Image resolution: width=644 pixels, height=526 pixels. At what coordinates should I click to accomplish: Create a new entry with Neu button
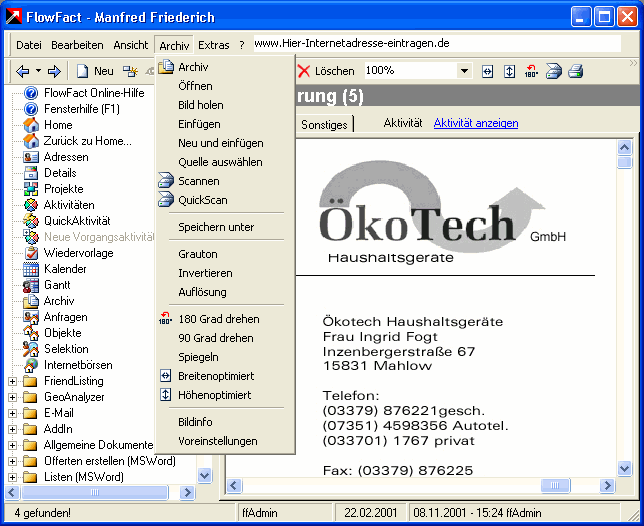(95, 71)
